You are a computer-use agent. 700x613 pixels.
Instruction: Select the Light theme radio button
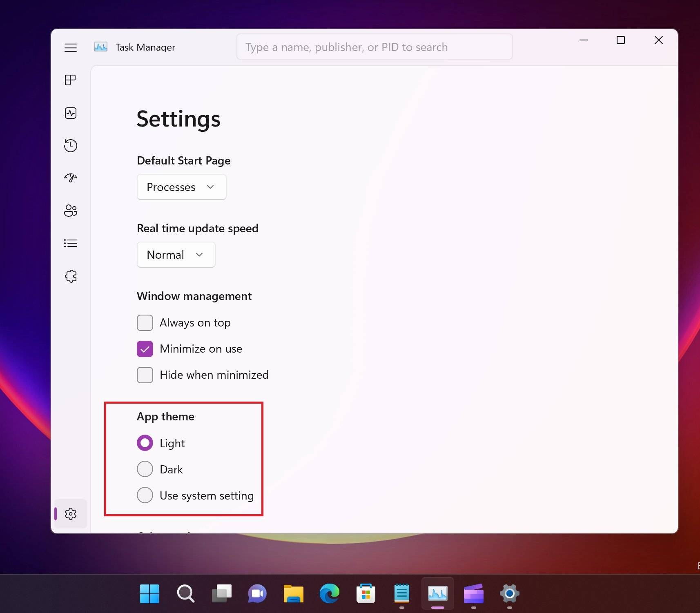tap(145, 443)
